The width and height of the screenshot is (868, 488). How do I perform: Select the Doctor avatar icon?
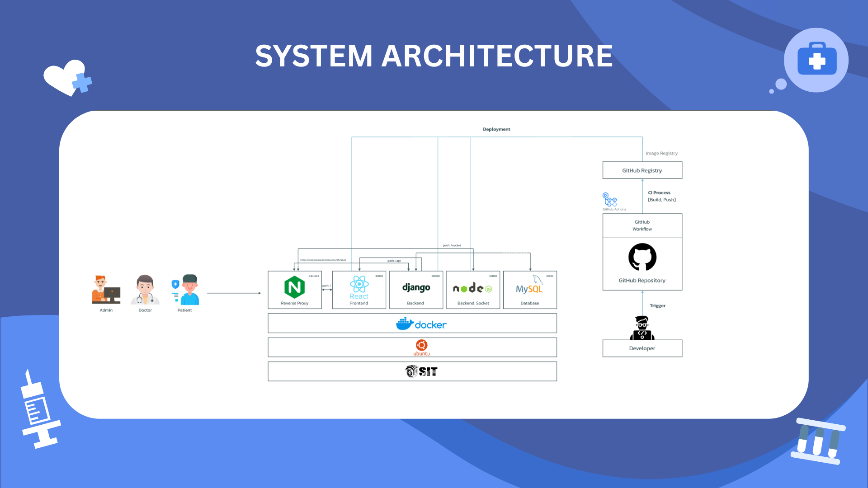coord(145,290)
